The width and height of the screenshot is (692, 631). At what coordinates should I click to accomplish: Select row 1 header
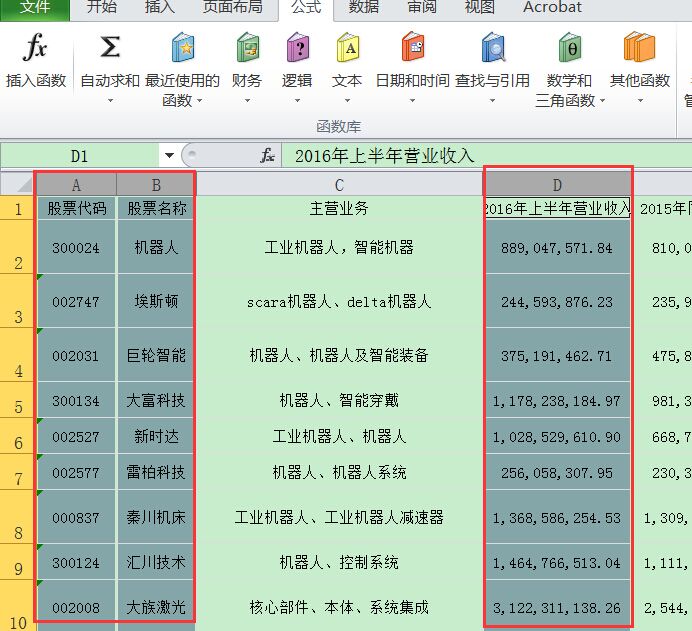pyautogui.click(x=18, y=208)
